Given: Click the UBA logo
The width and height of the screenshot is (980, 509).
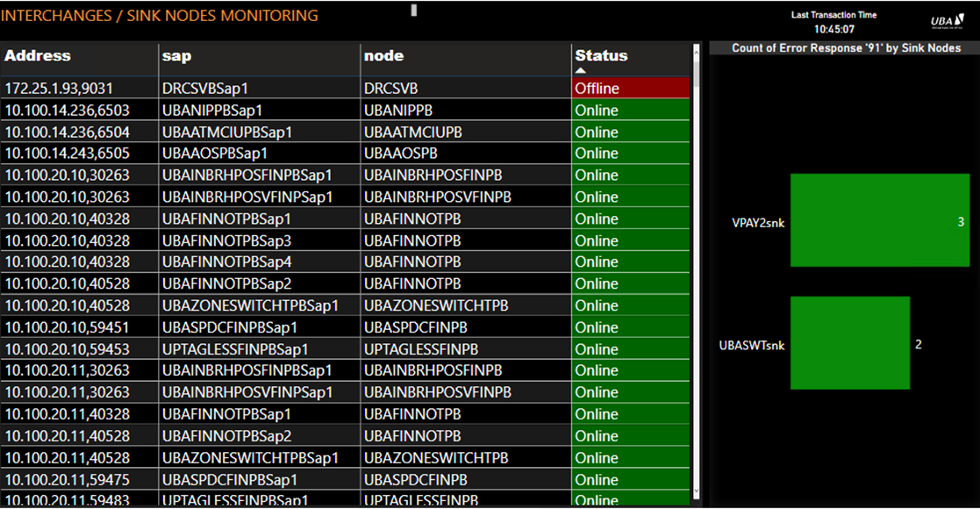Looking at the screenshot, I should click(944, 21).
